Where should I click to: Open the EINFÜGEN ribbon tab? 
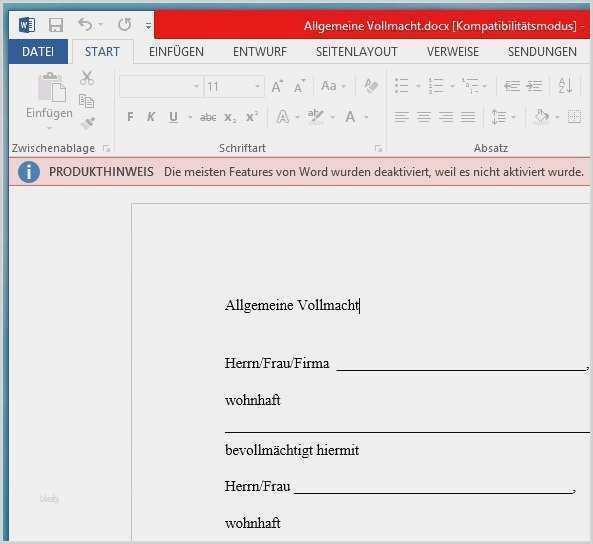[x=176, y=51]
